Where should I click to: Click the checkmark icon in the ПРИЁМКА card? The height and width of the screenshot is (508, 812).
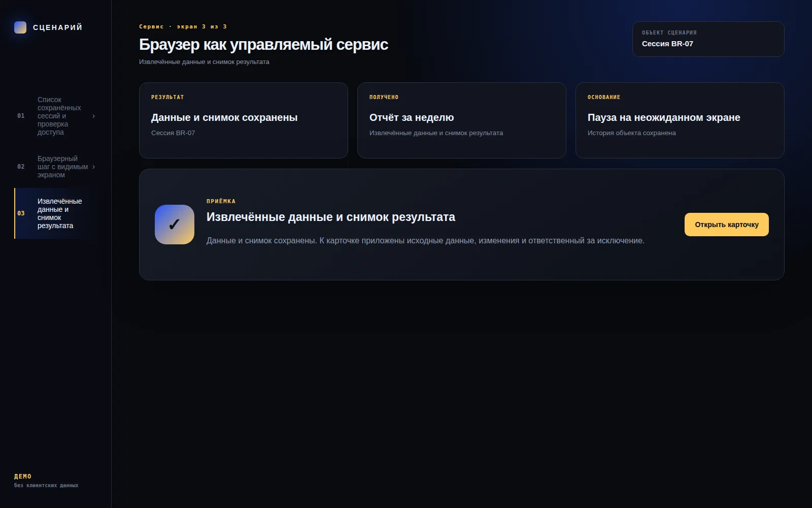[x=175, y=225]
